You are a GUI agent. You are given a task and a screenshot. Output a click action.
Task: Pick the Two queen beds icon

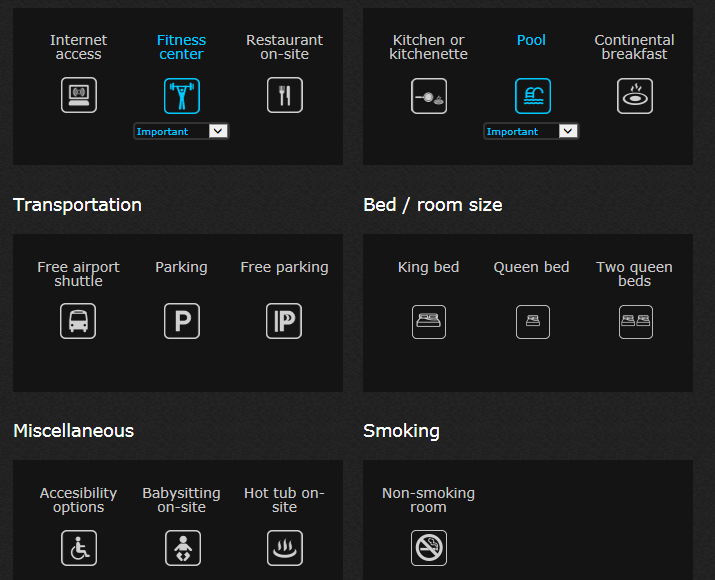(x=635, y=322)
